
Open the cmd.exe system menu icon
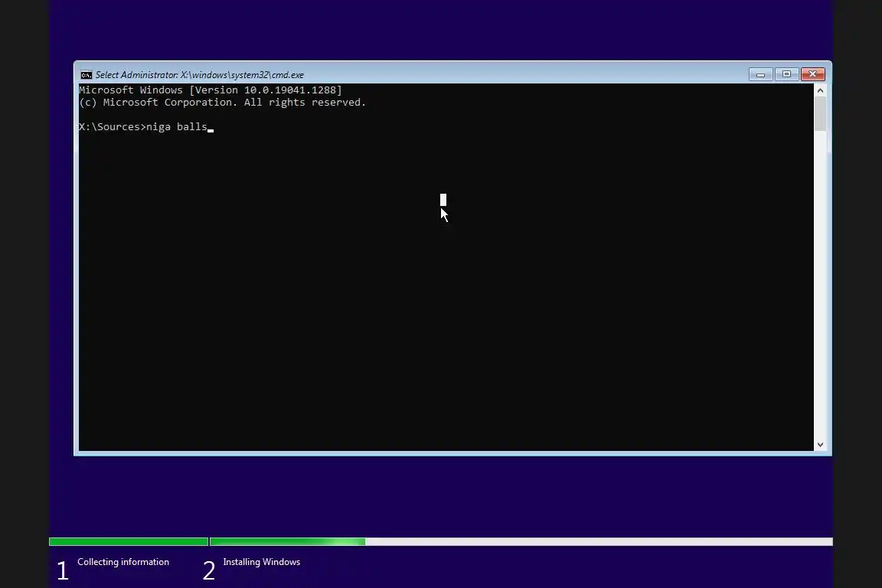click(86, 75)
